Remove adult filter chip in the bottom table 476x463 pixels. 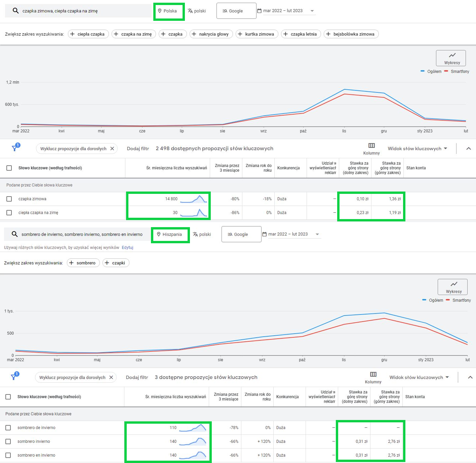coord(111,377)
